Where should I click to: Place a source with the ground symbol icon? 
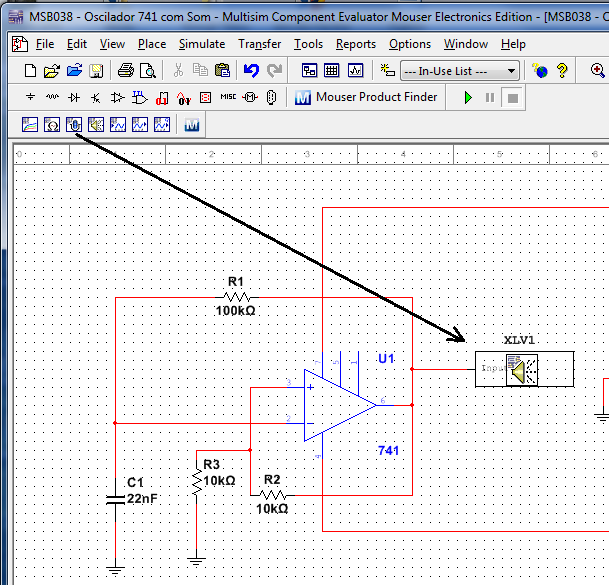[30, 97]
